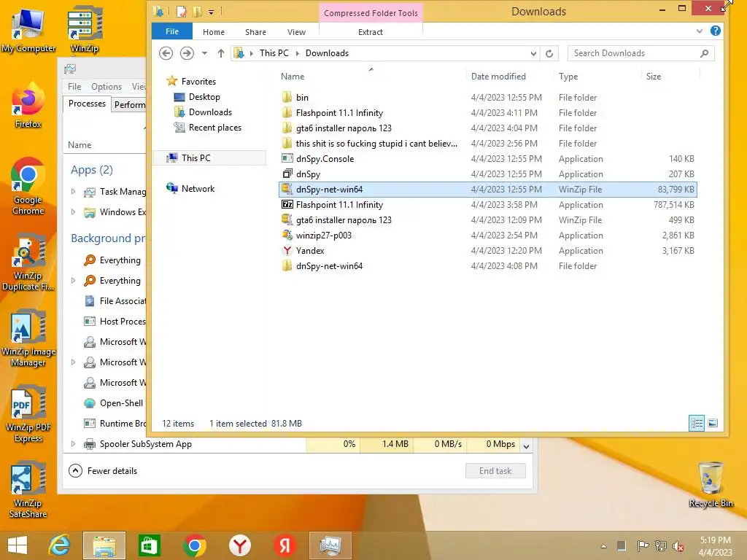Open Explorer help button
This screenshot has width=747, height=560.
[x=715, y=31]
